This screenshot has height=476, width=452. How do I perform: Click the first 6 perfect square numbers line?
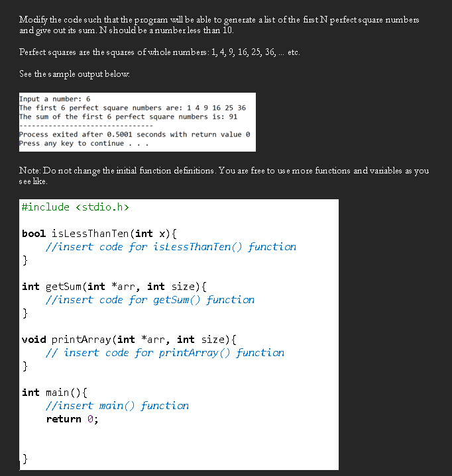pyautogui.click(x=133, y=108)
